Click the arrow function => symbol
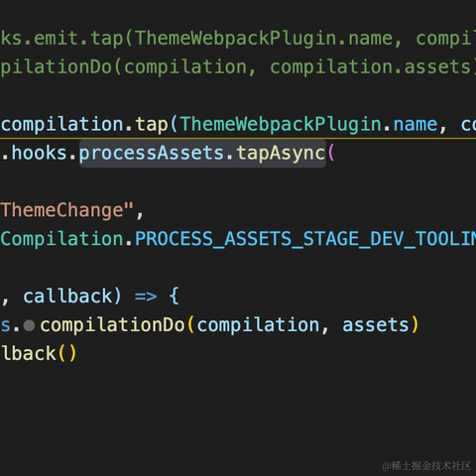This screenshot has width=476, height=476. 146,297
